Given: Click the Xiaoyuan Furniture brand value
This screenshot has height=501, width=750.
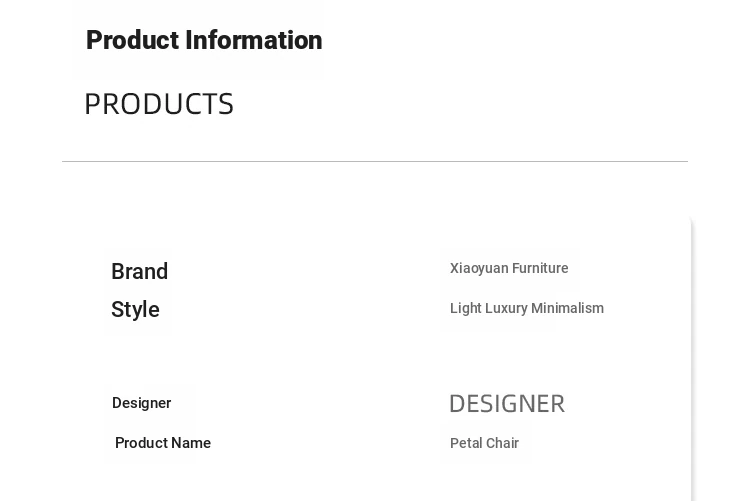Looking at the screenshot, I should pyautogui.click(x=509, y=268).
